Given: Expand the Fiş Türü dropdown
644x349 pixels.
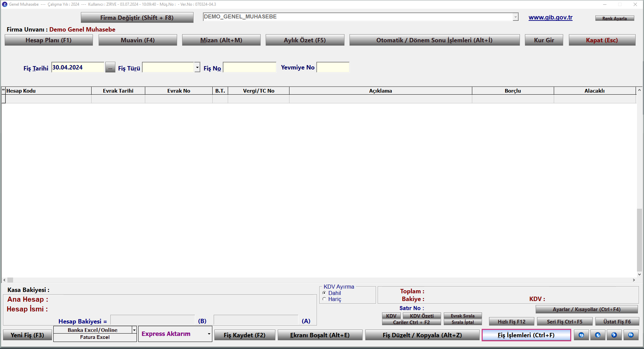Looking at the screenshot, I should point(197,67).
